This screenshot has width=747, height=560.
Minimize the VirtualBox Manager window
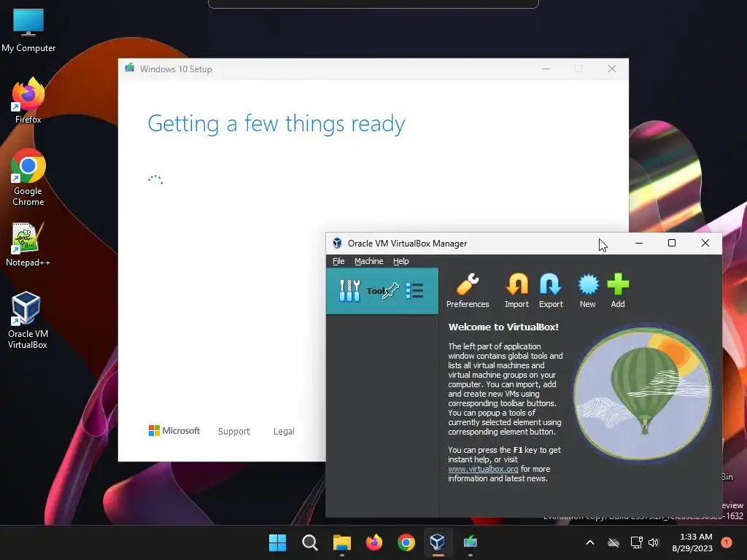639,243
